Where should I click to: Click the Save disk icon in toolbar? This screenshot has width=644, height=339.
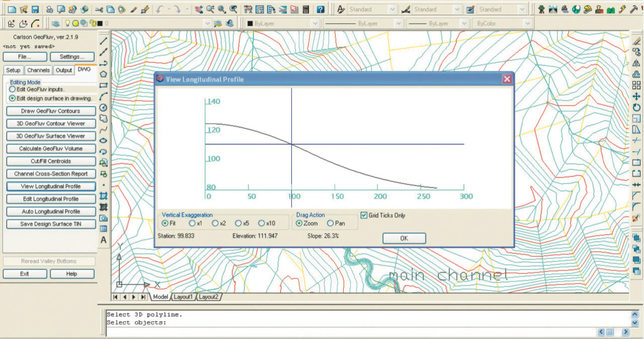(x=35, y=10)
